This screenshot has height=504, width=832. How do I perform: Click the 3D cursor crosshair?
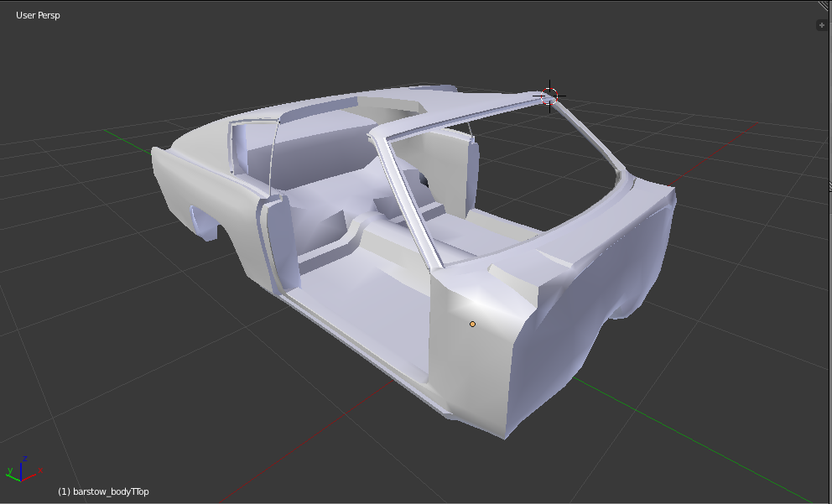pos(549,96)
